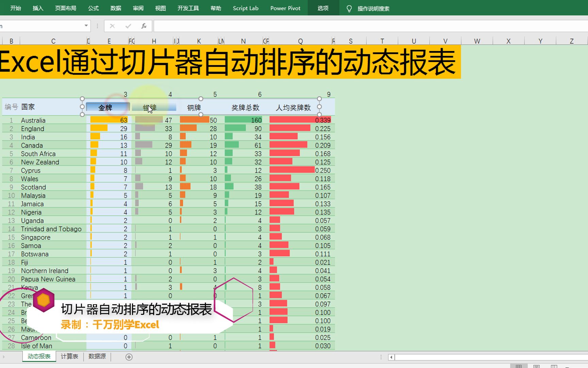Click Australia's total medals value 160

point(256,120)
